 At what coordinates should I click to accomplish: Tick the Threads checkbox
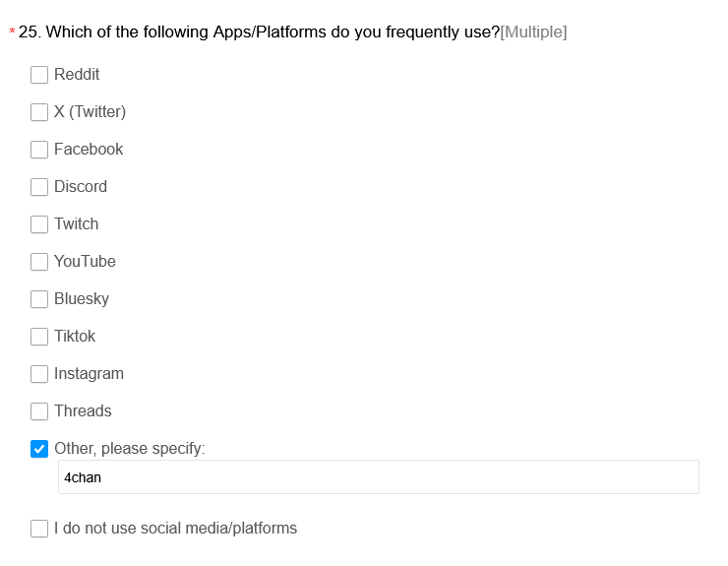[39, 411]
